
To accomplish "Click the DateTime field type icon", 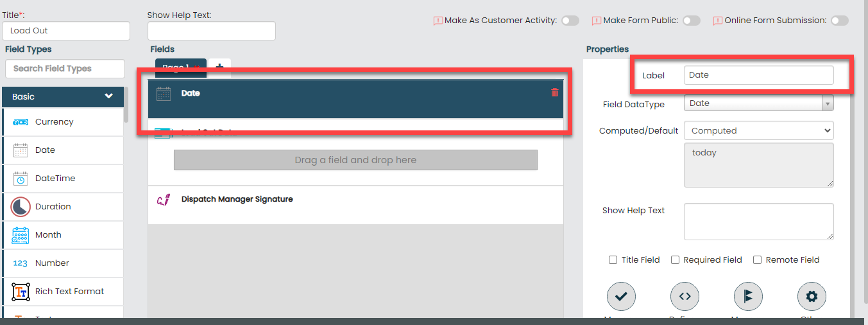I will pyautogui.click(x=21, y=179).
